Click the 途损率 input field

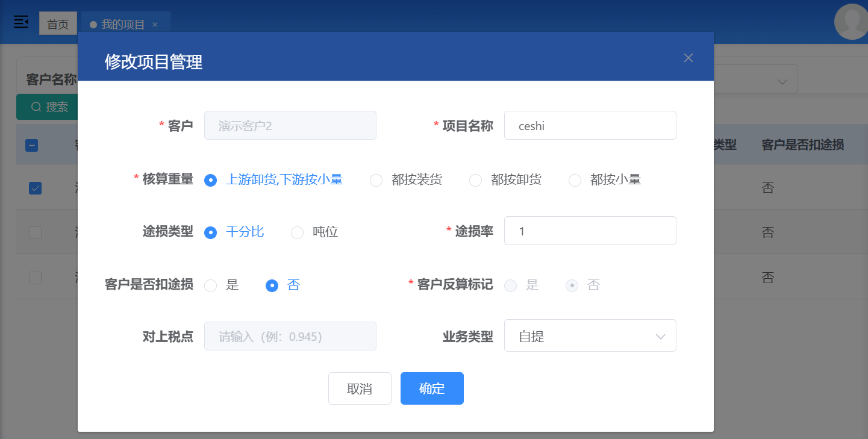[590, 231]
